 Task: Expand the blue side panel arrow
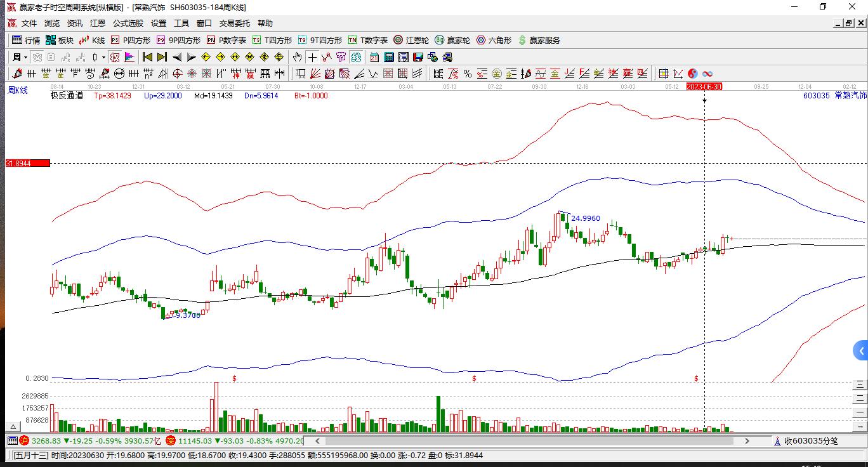point(861,350)
